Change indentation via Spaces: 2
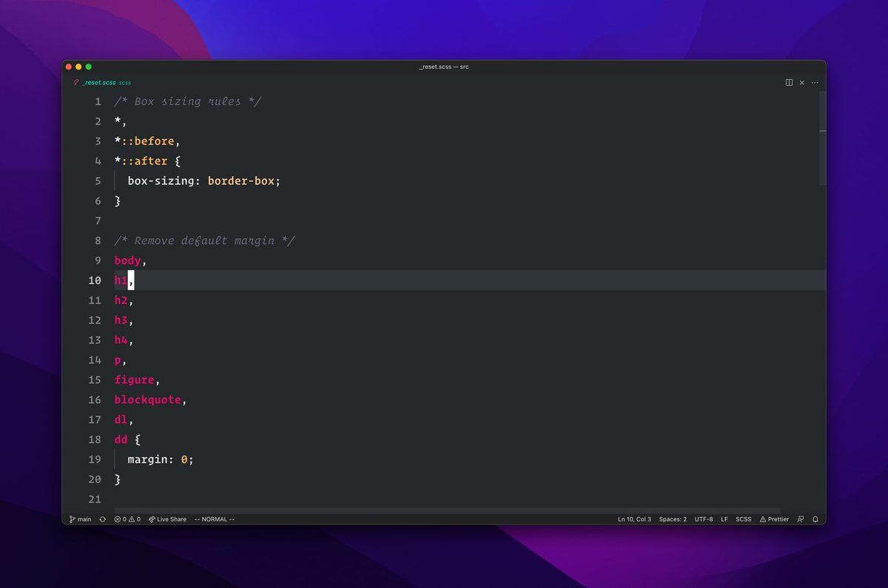This screenshot has width=888, height=588. pyautogui.click(x=673, y=519)
